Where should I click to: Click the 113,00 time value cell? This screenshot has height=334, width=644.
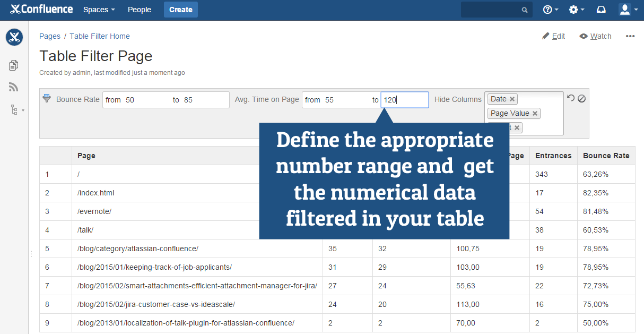click(x=490, y=304)
